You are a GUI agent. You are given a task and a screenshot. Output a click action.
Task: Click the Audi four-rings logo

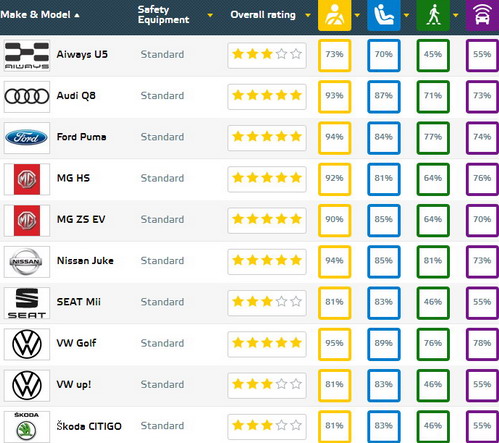(x=27, y=97)
